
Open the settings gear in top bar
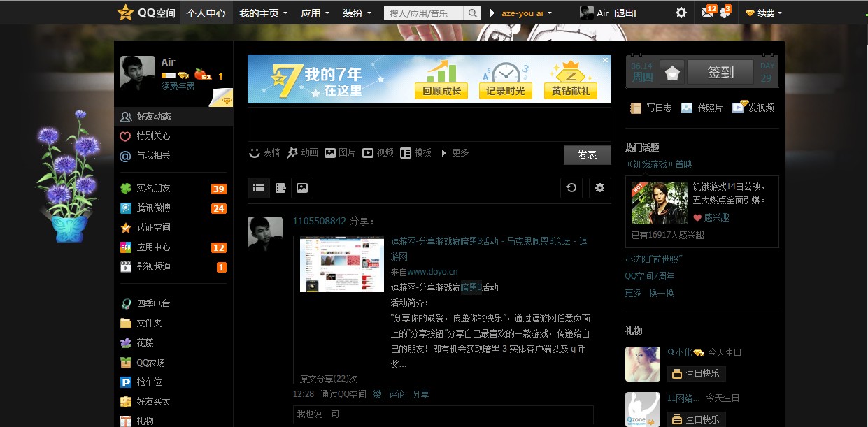click(x=681, y=13)
